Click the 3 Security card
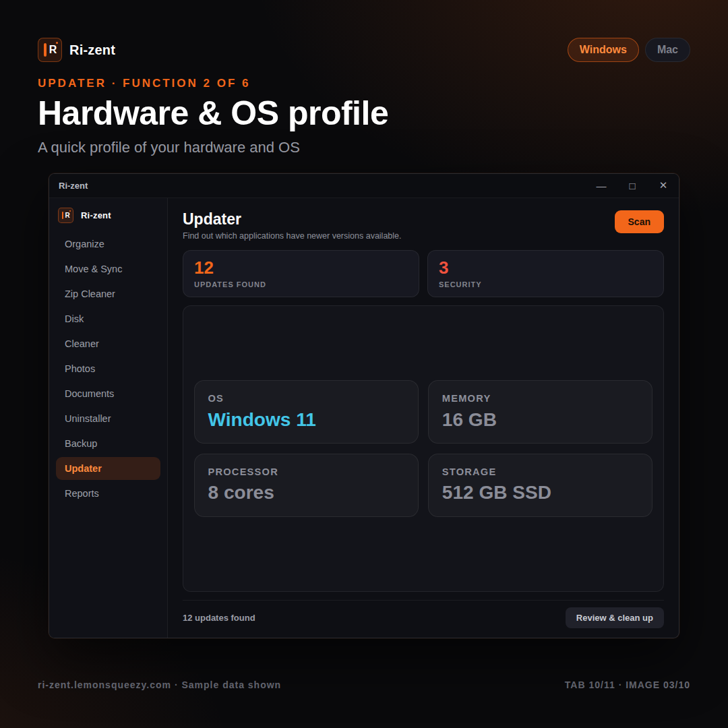This screenshot has height=728, width=728. pos(545,274)
